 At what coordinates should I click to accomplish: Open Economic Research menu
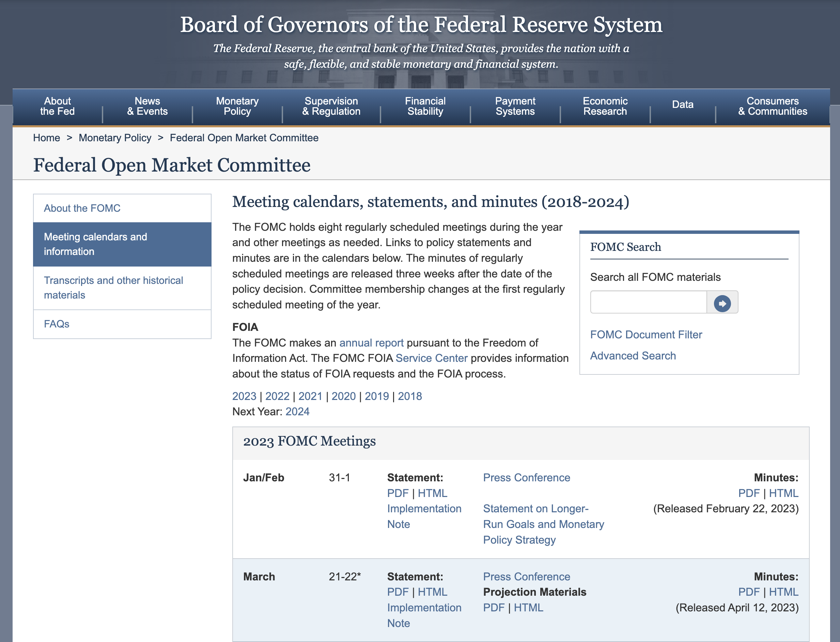coord(605,106)
